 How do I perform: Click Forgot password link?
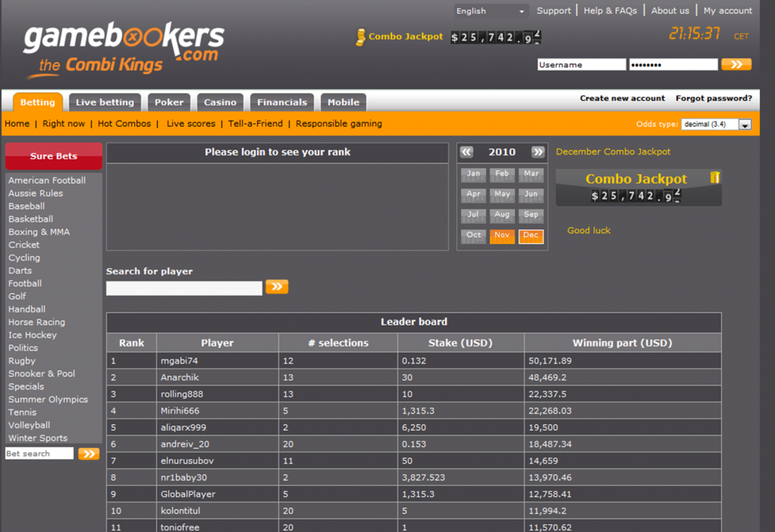[x=714, y=98]
